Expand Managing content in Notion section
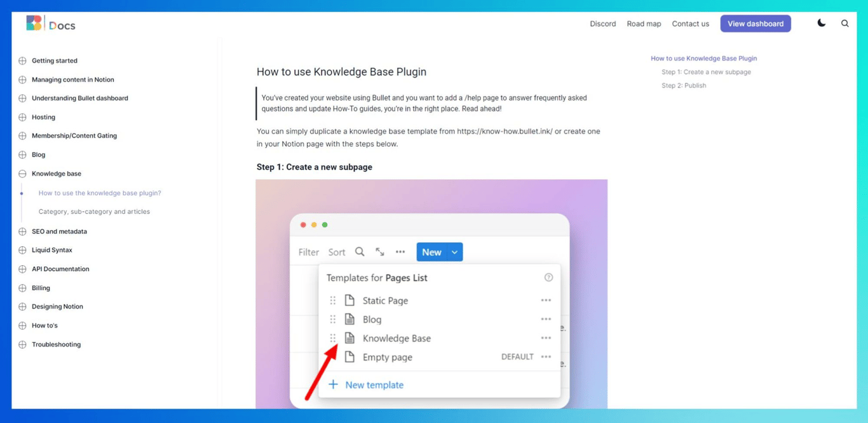The image size is (868, 423). [x=22, y=80]
